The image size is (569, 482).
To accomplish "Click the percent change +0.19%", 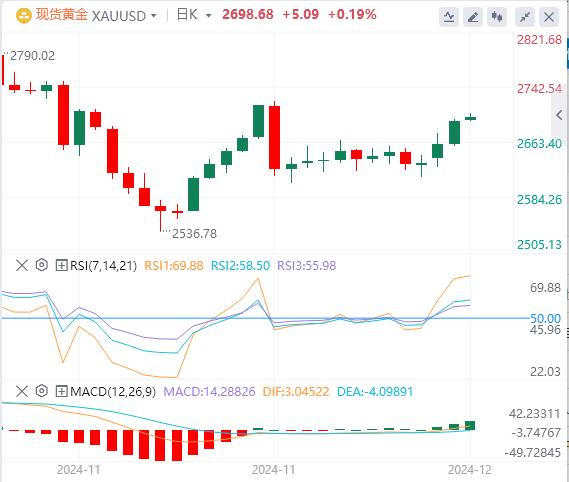I will pyautogui.click(x=352, y=15).
